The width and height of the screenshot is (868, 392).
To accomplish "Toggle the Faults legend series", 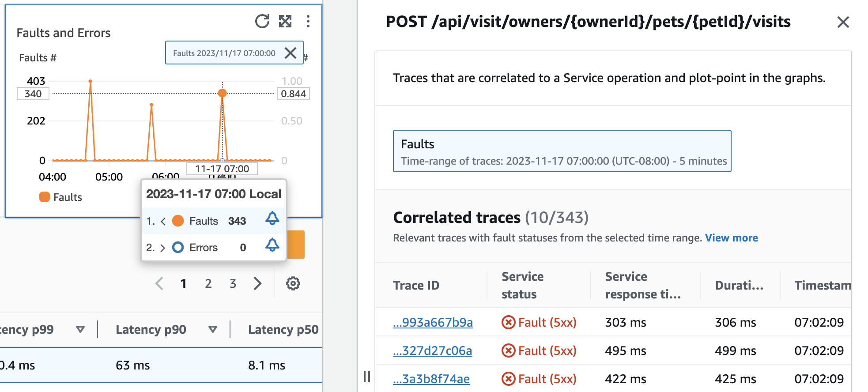I will [60, 197].
